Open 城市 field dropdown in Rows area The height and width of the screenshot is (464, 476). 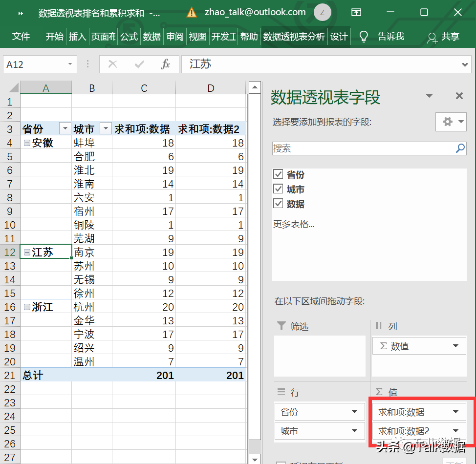coord(354,431)
